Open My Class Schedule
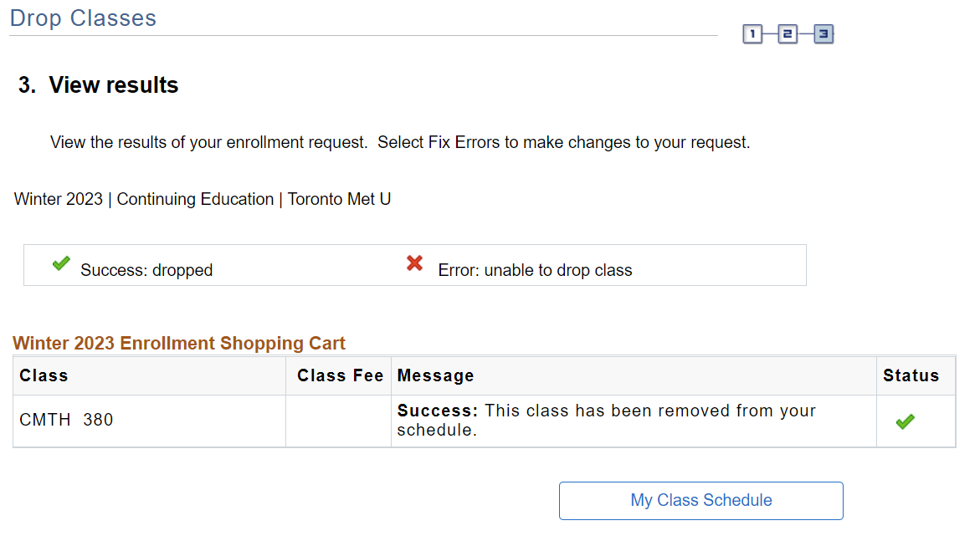Screen dimensions: 980x541 coord(700,501)
